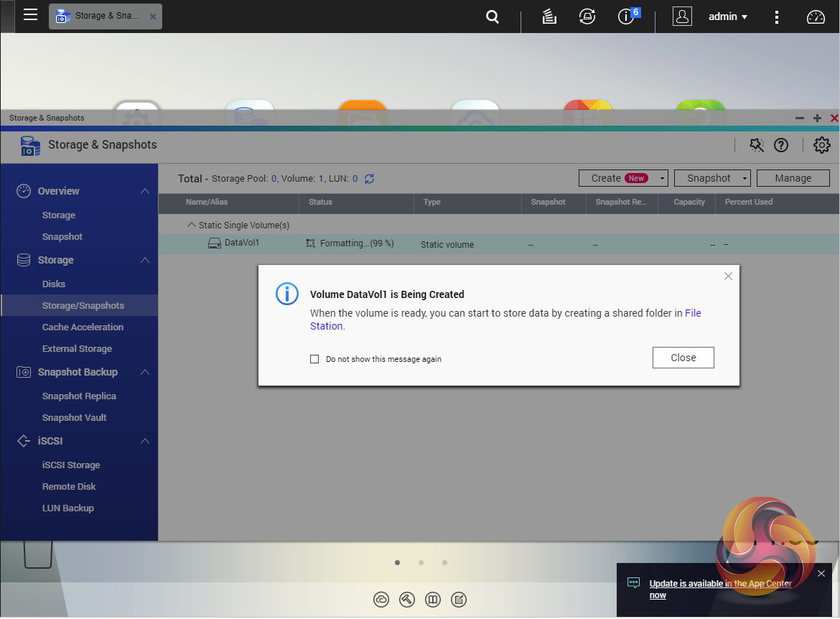The image size is (840, 619).
Task: Collapse the Storage sidebar section
Action: pyautogui.click(x=144, y=260)
